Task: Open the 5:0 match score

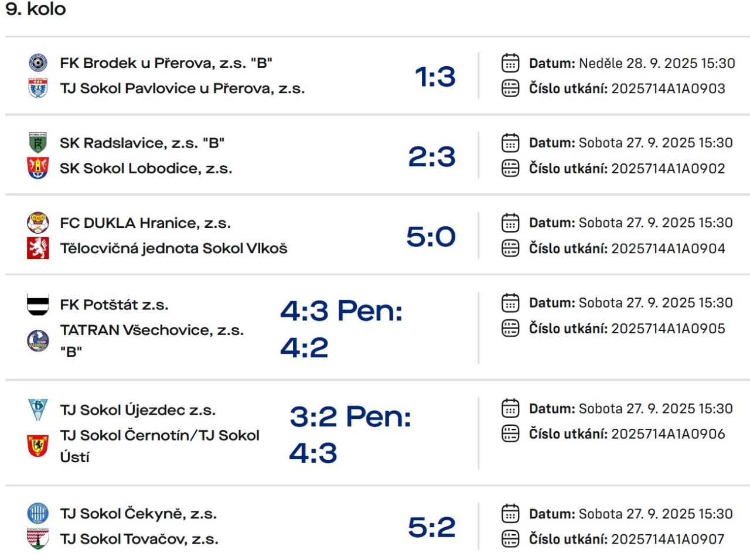Action: (x=431, y=237)
